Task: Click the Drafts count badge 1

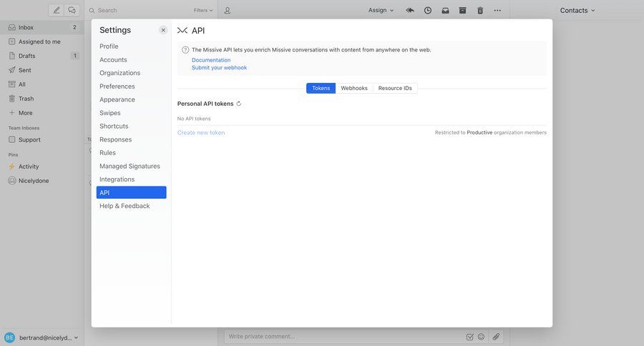Action: pyautogui.click(x=74, y=56)
